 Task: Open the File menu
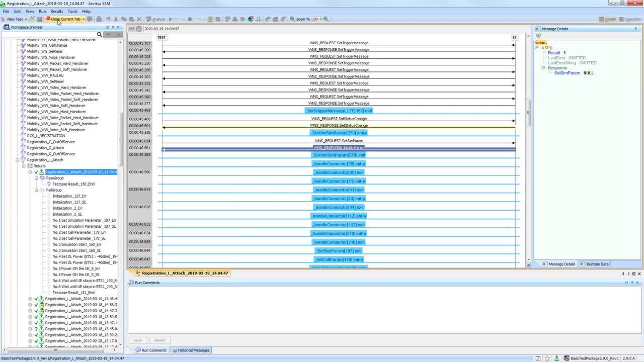[x=6, y=11]
